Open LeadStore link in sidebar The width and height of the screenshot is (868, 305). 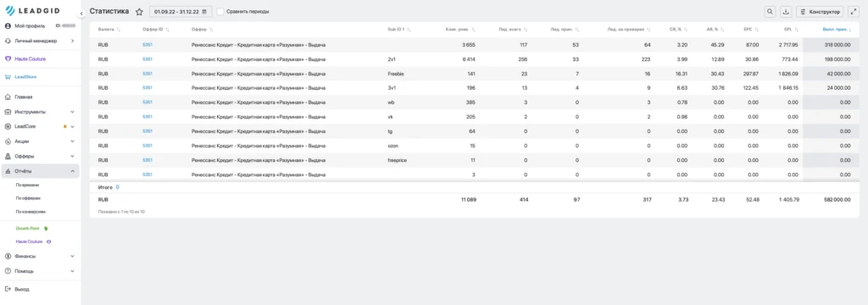pyautogui.click(x=25, y=77)
